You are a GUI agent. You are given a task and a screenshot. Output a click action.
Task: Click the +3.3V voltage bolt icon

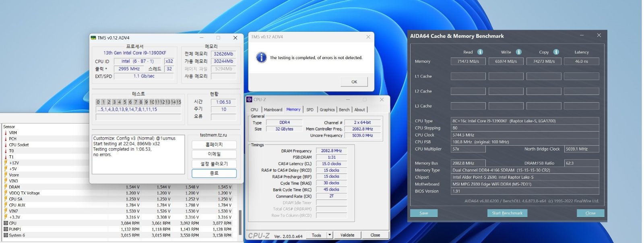click(6, 217)
